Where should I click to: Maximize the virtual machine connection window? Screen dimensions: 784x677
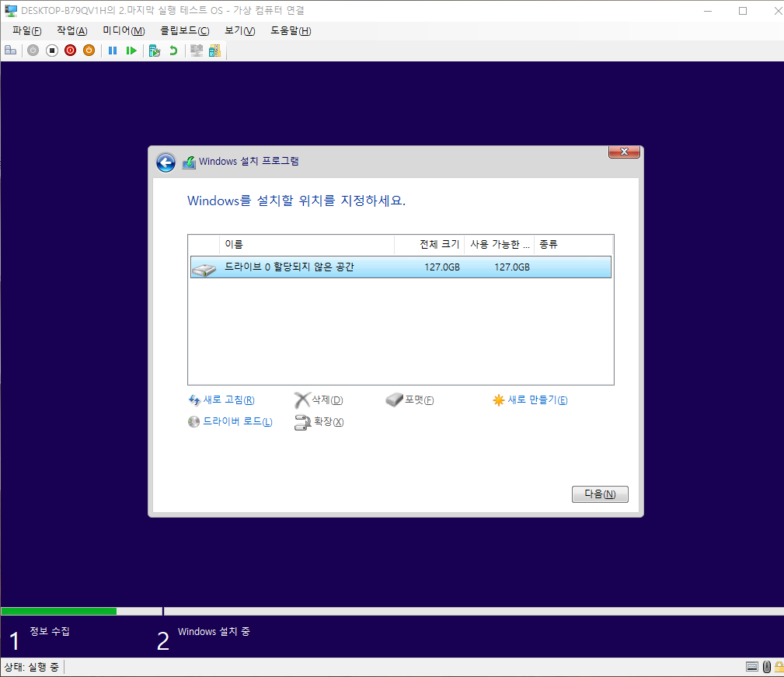(743, 11)
